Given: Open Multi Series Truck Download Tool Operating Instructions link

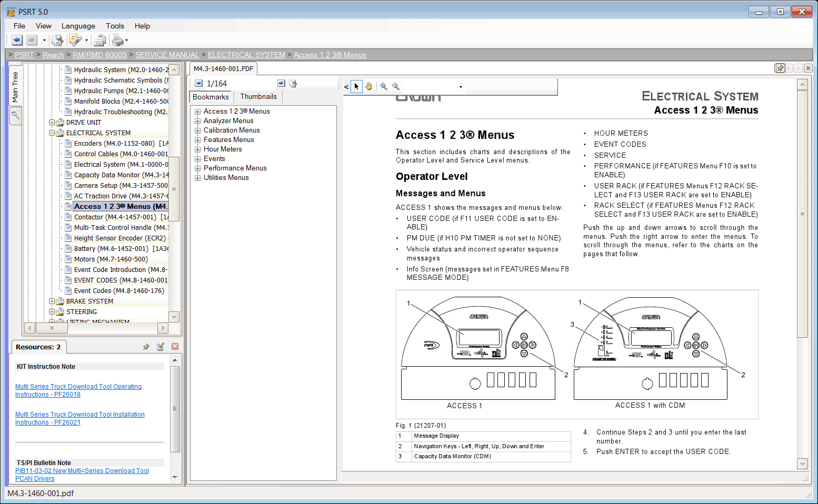Looking at the screenshot, I should click(x=78, y=390).
